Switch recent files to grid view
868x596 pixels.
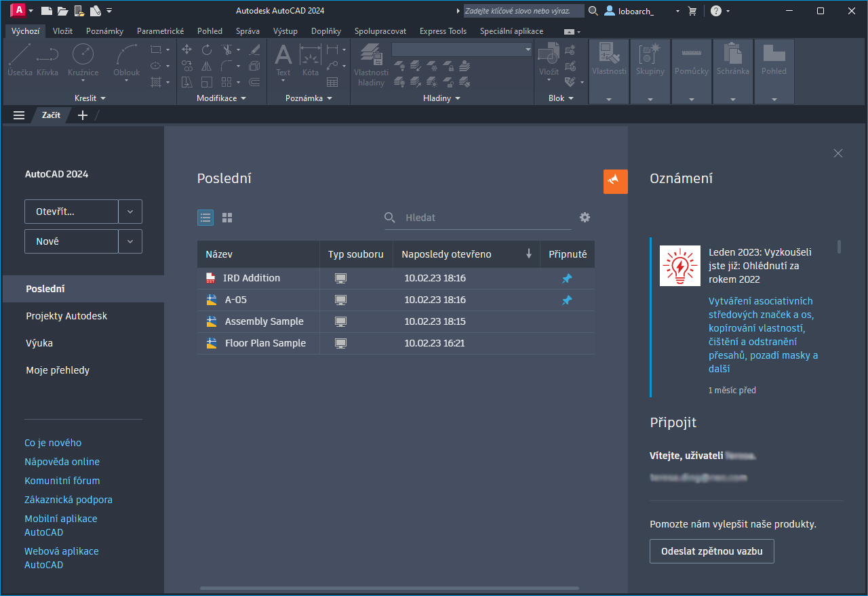tap(227, 218)
